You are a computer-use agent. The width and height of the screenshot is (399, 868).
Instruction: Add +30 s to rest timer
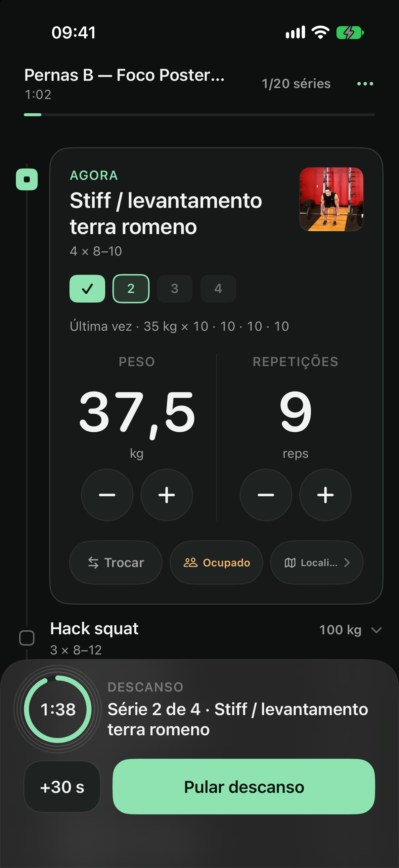click(62, 787)
